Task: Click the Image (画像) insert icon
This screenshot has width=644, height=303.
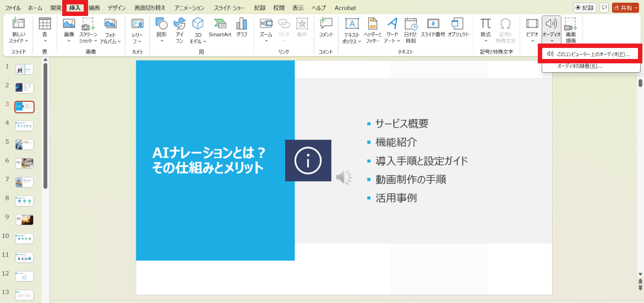Action: click(69, 24)
